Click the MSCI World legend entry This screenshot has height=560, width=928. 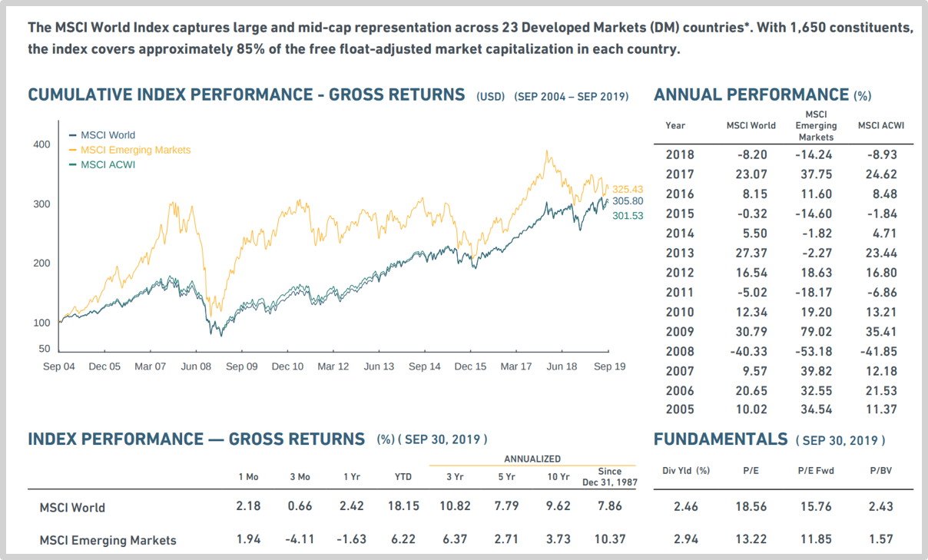pos(107,135)
